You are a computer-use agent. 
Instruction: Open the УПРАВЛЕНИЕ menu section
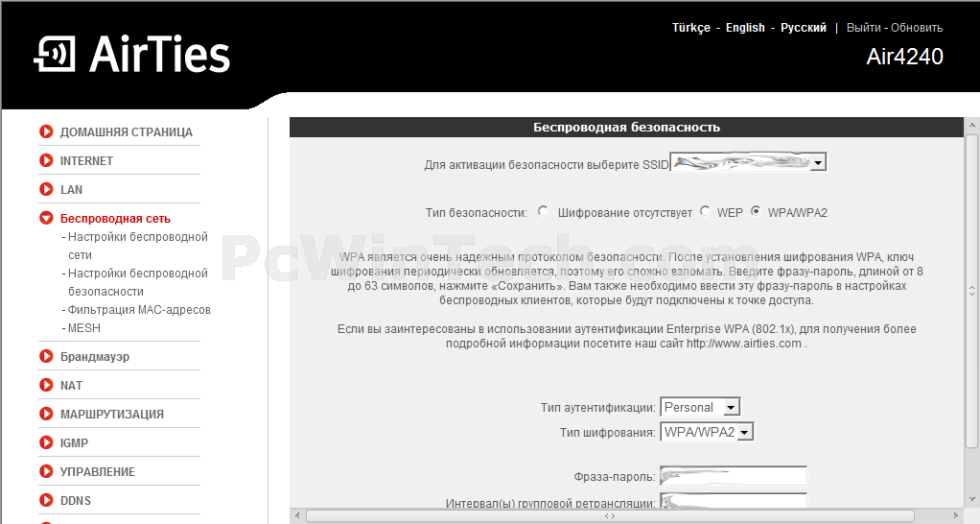tap(98, 471)
